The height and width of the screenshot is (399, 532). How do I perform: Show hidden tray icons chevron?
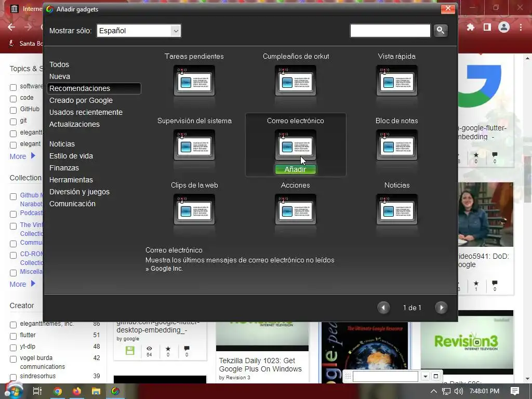click(x=434, y=391)
